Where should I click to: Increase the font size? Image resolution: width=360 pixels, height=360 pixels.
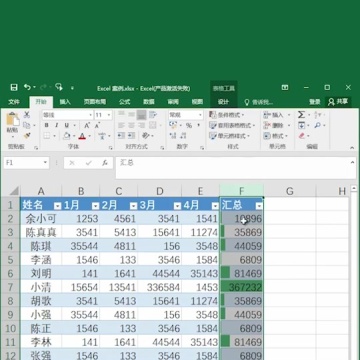tap(87, 125)
